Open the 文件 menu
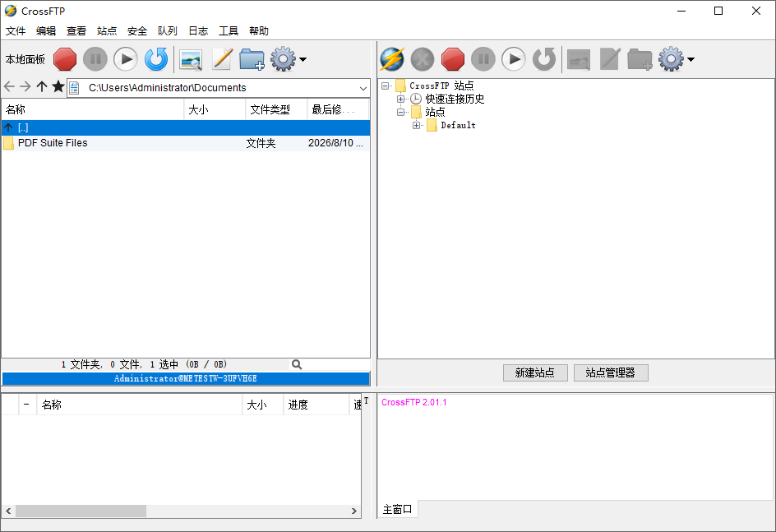This screenshot has width=776, height=532. pos(16,31)
